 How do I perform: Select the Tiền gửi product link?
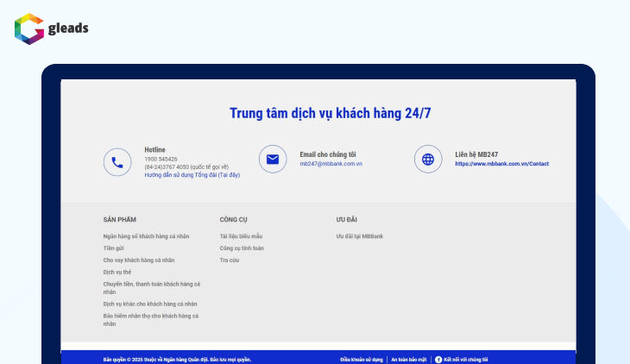tap(113, 248)
